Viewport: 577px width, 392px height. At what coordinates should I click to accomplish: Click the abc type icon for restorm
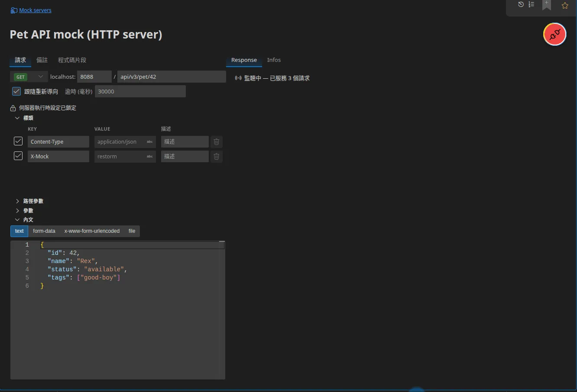click(150, 156)
